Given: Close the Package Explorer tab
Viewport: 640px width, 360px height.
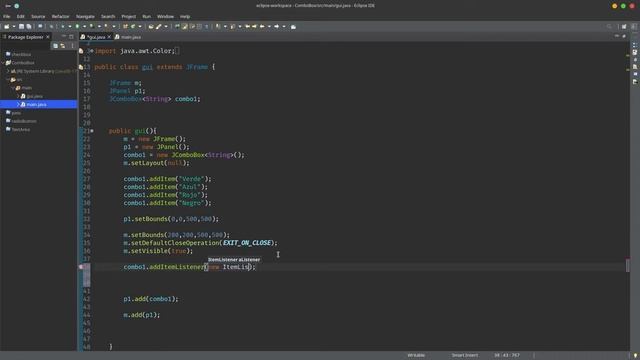Looking at the screenshot, I should click(x=48, y=37).
